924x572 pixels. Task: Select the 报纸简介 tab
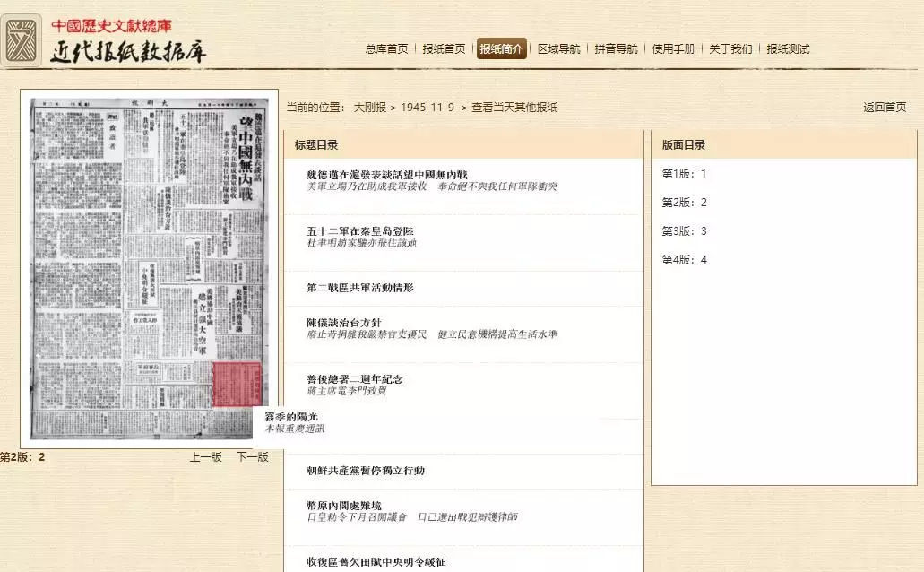click(501, 49)
